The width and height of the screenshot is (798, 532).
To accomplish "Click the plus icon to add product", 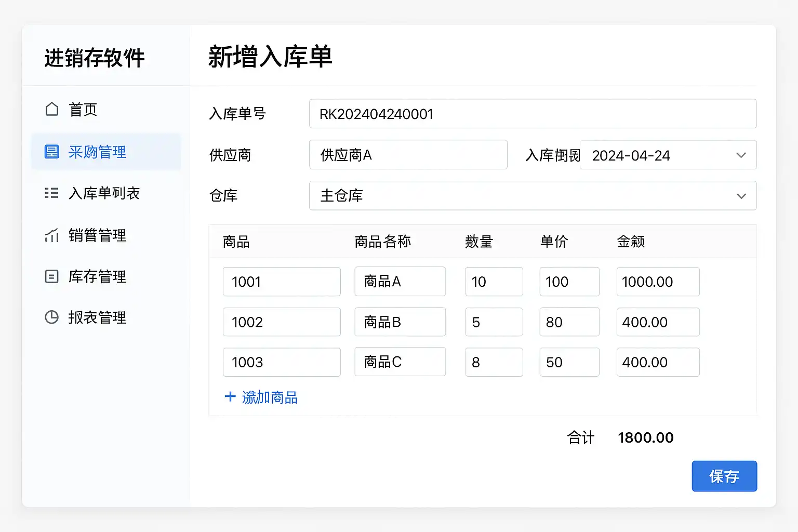I will pyautogui.click(x=230, y=397).
